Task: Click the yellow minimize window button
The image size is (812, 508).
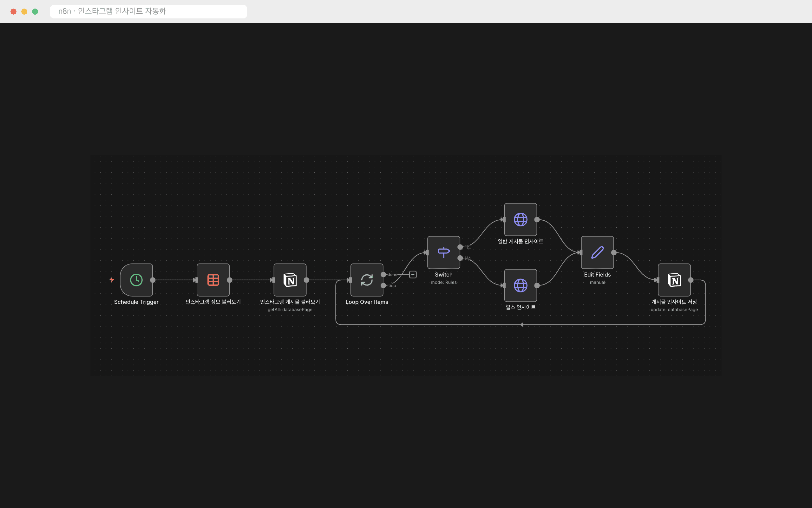Action: click(x=24, y=11)
